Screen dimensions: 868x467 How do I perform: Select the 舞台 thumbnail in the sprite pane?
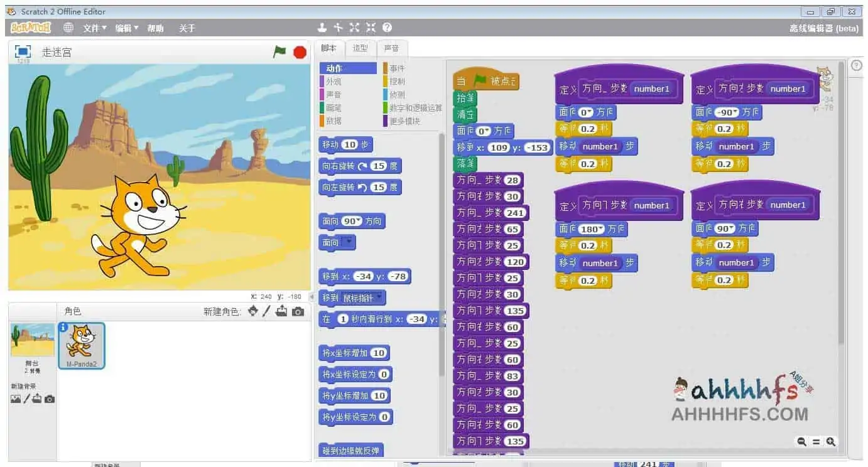(x=32, y=344)
